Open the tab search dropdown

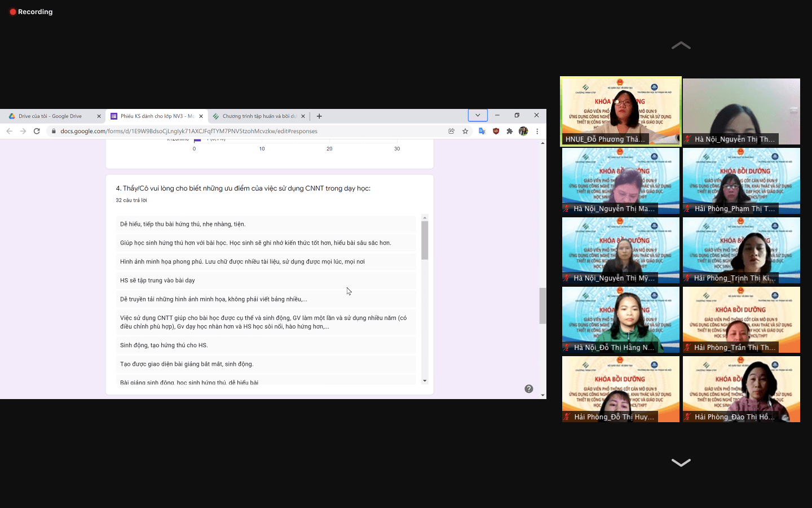(478, 115)
